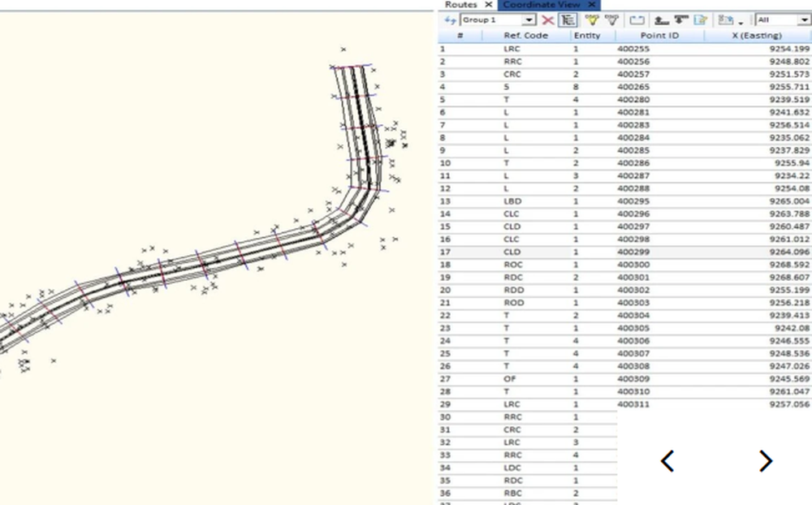This screenshot has width=812, height=505.
Task: Click easting value 9257.056
Action: point(788,404)
